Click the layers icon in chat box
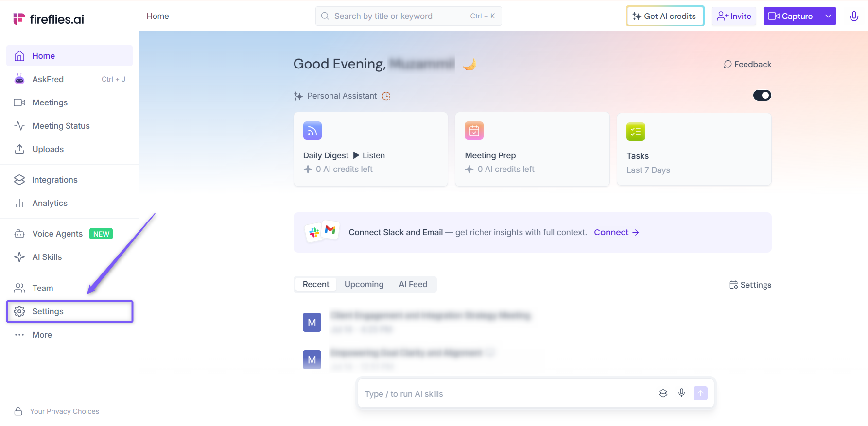 point(663,393)
